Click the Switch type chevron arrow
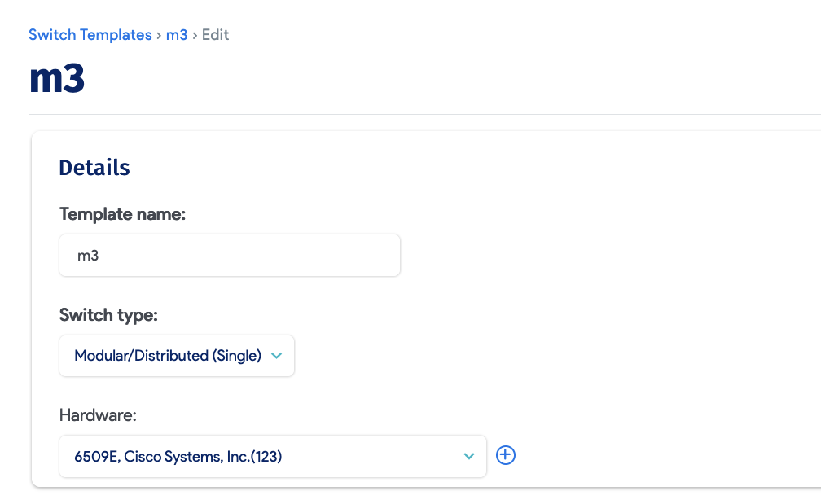Viewport: 821px width, 504px height. click(276, 356)
